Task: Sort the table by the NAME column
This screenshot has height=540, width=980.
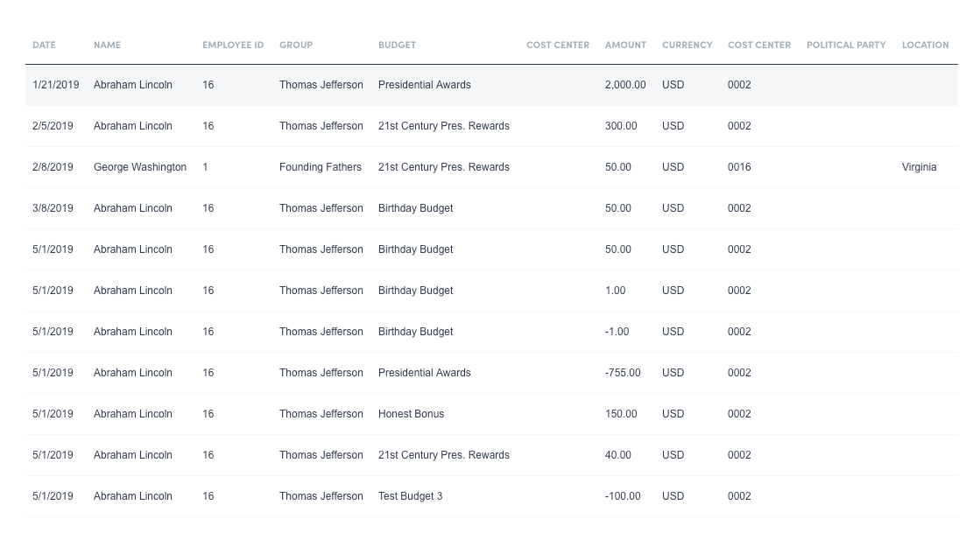Action: pyautogui.click(x=108, y=45)
